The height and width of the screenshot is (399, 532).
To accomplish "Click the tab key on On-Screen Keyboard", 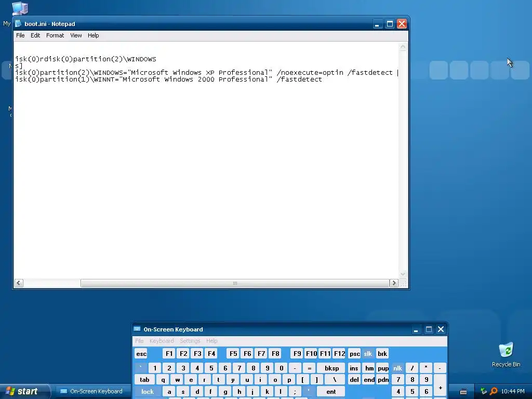I will point(144,380).
